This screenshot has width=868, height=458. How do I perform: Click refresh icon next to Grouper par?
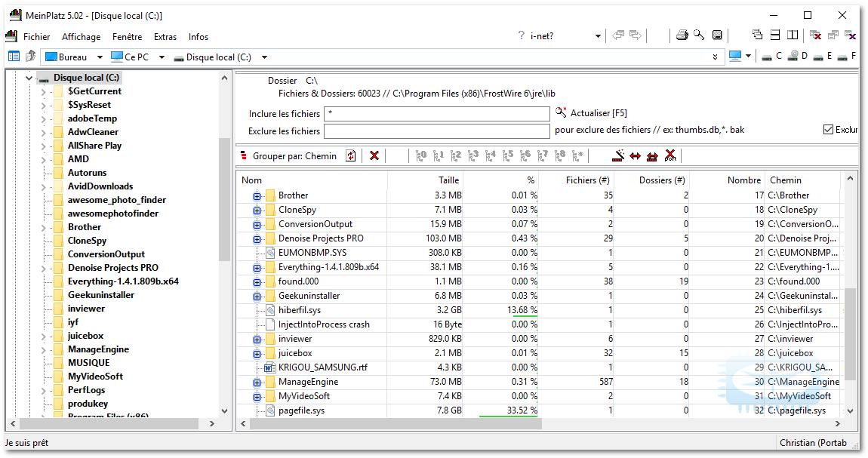350,156
